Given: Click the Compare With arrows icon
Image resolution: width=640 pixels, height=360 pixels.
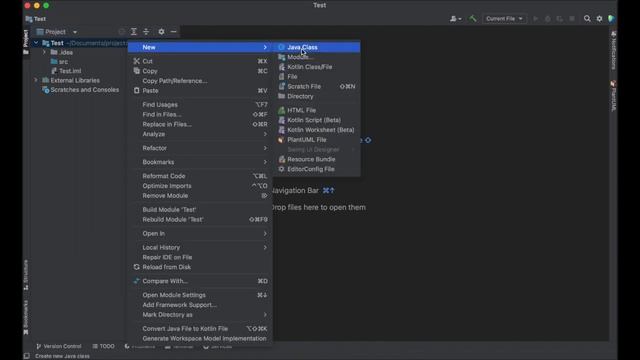Looking at the screenshot, I should (136, 281).
